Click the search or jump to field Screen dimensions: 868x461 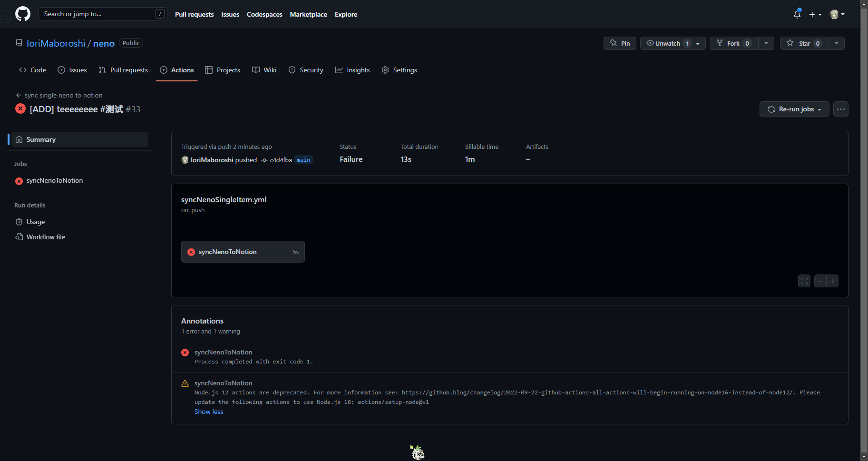tap(102, 14)
